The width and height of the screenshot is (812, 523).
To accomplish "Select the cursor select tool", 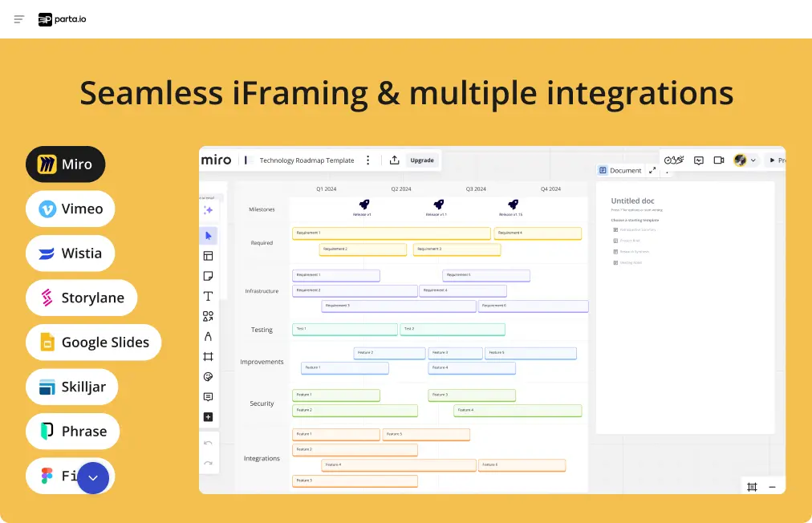I will [208, 236].
